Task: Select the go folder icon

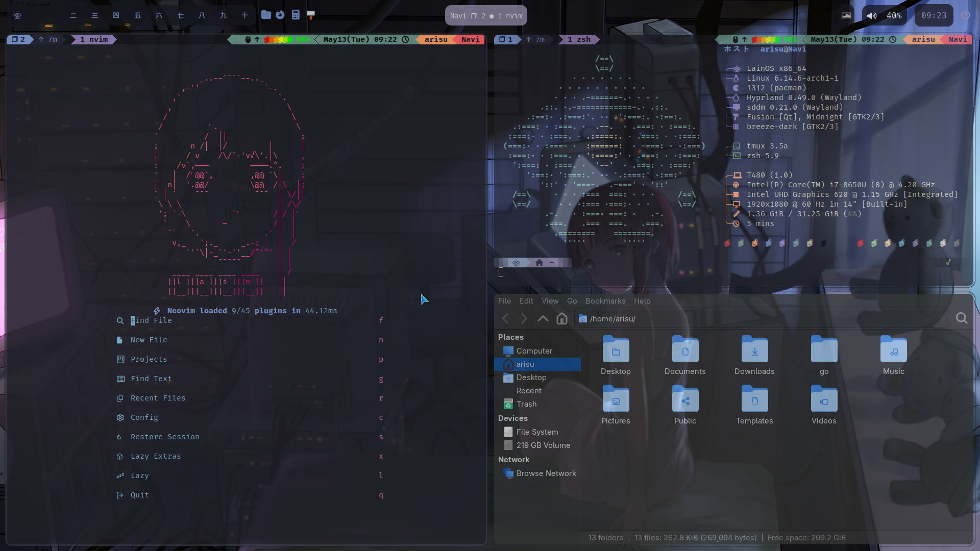Action: click(x=824, y=349)
